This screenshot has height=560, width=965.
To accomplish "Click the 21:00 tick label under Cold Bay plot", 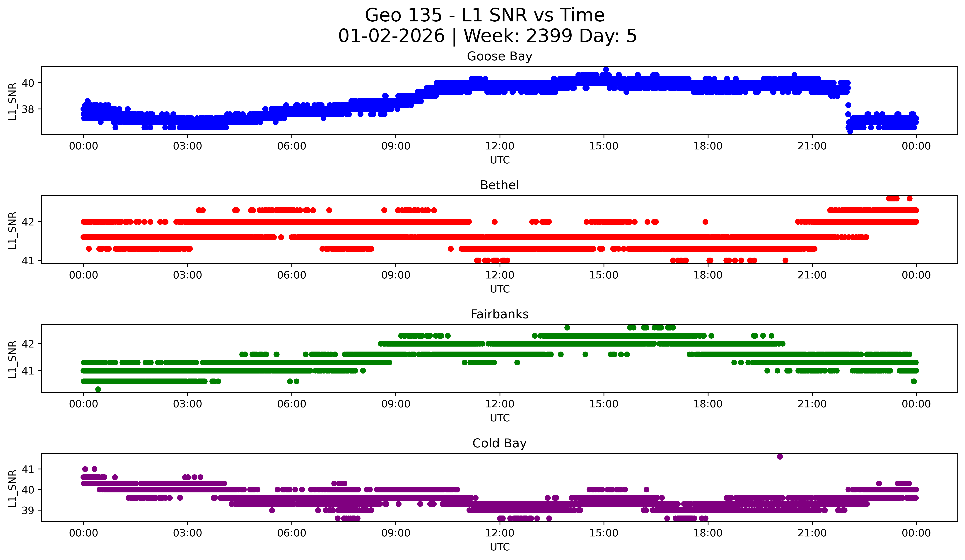I will pos(812,533).
